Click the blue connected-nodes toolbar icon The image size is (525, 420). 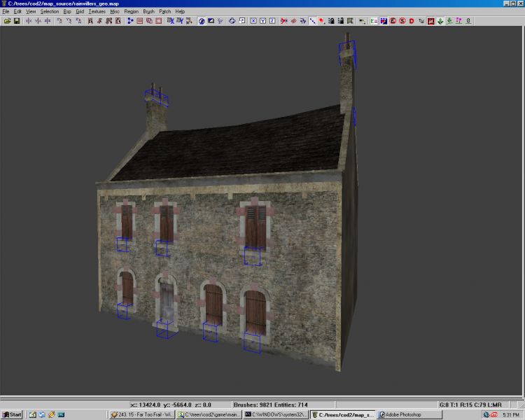(130, 21)
